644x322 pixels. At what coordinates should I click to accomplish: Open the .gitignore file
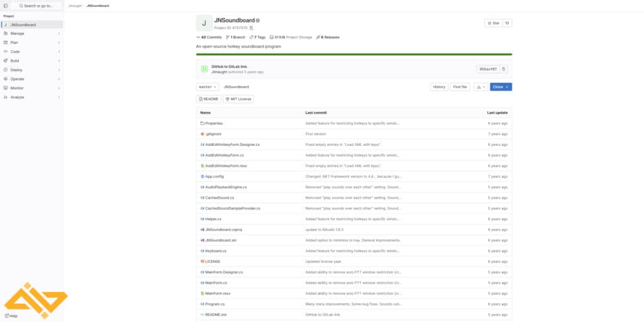pos(213,134)
